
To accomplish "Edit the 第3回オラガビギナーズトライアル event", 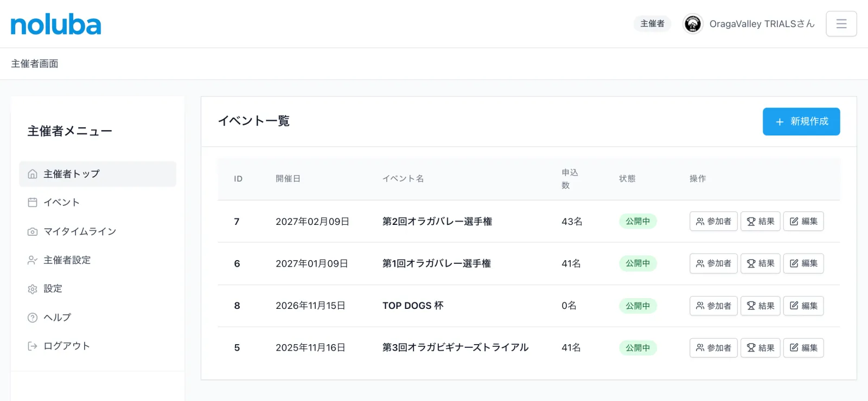I will point(803,348).
